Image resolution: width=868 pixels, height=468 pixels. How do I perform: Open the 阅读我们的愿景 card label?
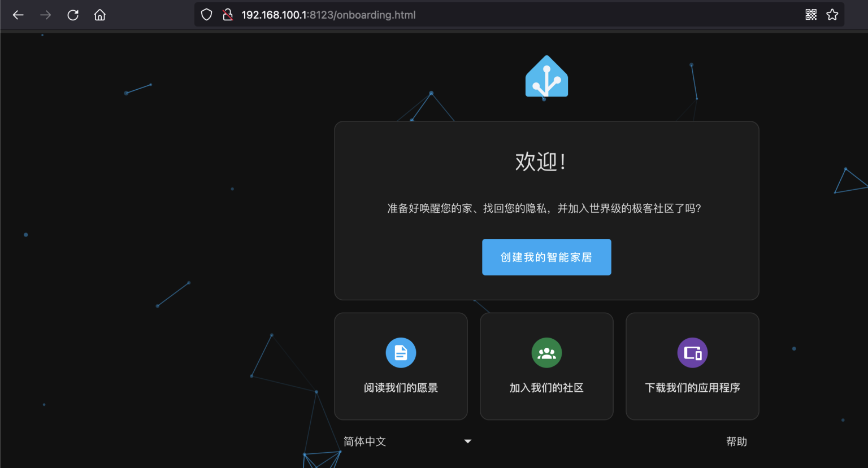401,388
